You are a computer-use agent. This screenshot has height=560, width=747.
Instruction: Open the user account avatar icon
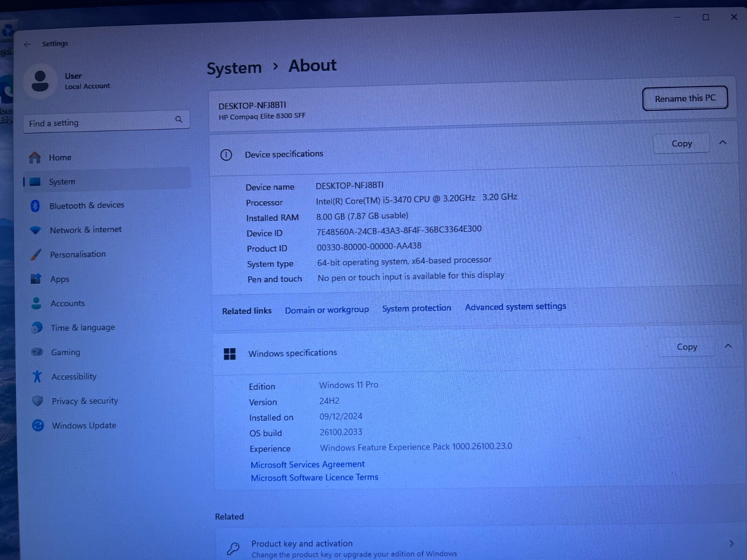tap(40, 81)
